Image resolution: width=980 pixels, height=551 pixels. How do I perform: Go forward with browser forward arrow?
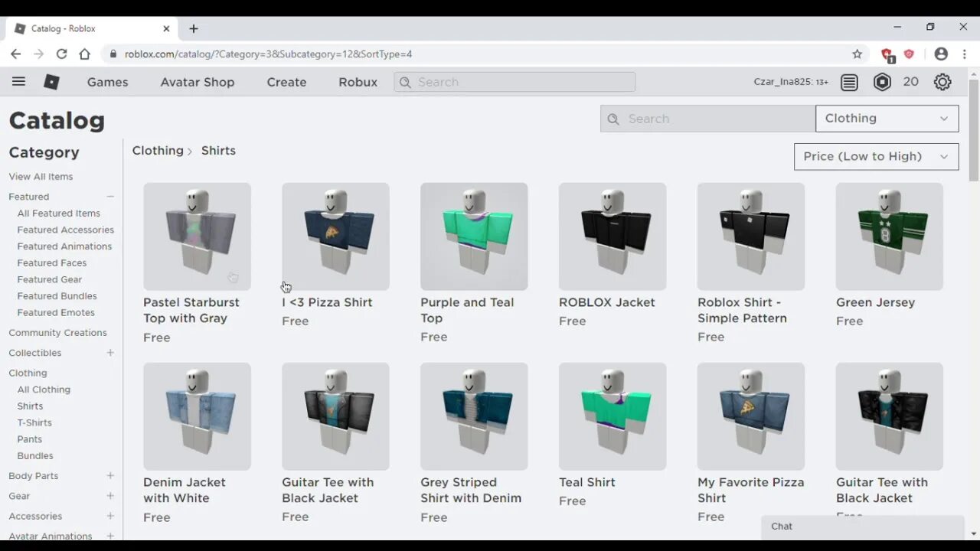(38, 54)
